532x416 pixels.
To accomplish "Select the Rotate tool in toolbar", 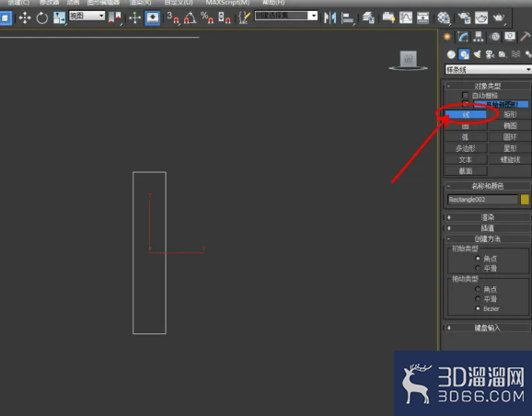I will pos(42,17).
